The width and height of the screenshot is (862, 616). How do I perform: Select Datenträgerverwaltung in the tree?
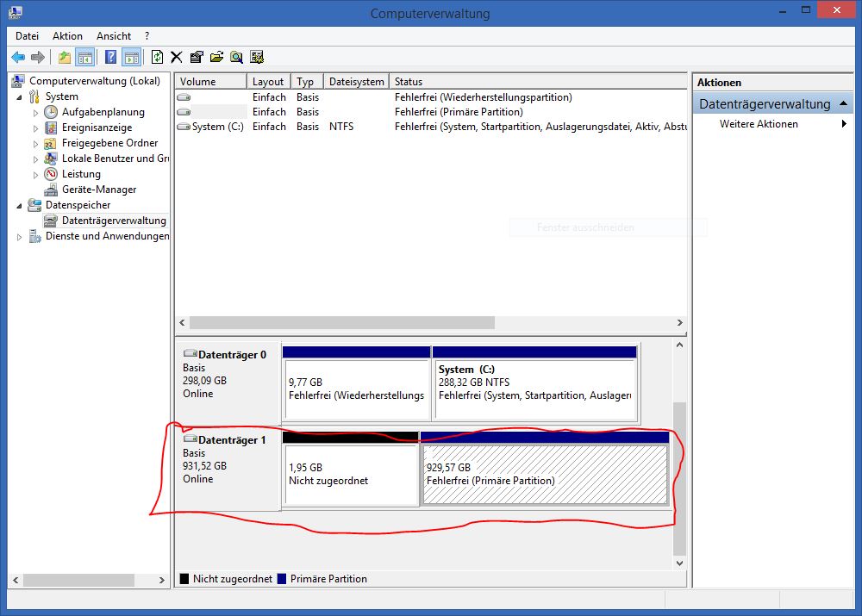click(x=114, y=221)
